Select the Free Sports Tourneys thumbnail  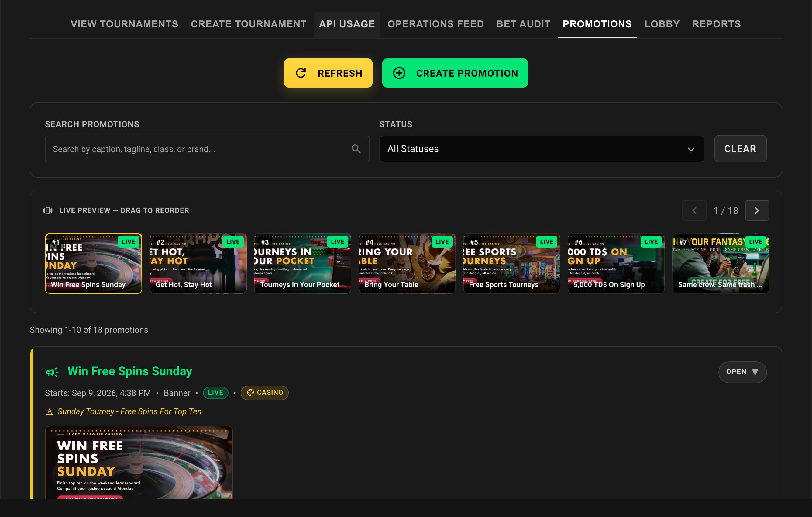pos(511,263)
